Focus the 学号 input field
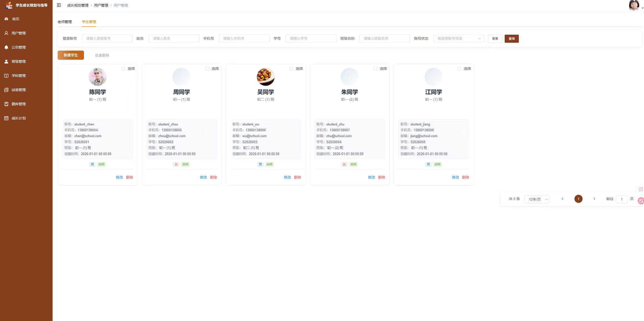Viewport: 644px width, 321px height. click(311, 38)
